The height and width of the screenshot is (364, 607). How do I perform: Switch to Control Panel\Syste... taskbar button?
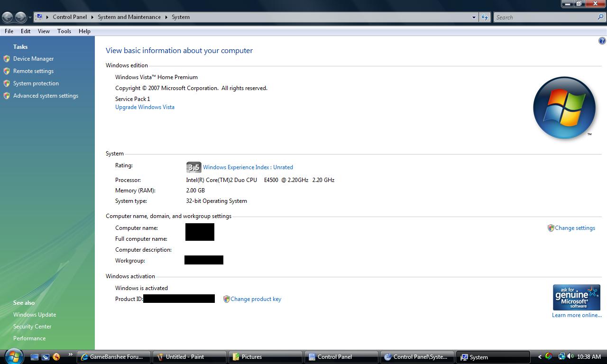[x=417, y=357]
